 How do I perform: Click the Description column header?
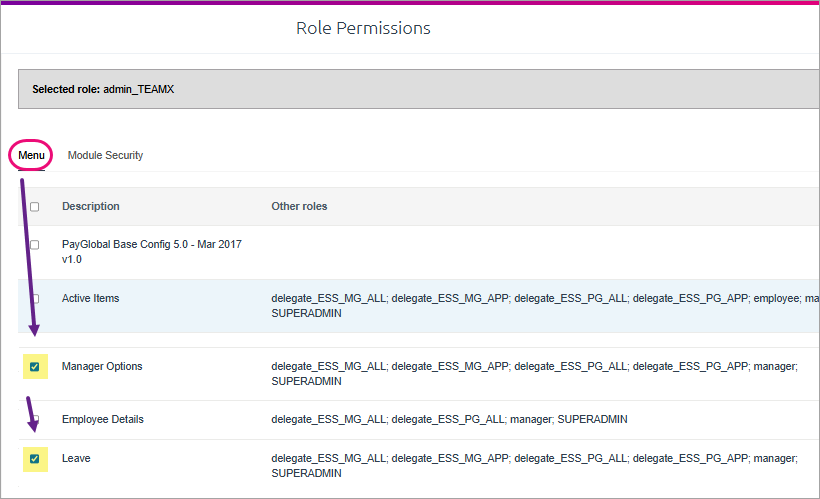[90, 206]
